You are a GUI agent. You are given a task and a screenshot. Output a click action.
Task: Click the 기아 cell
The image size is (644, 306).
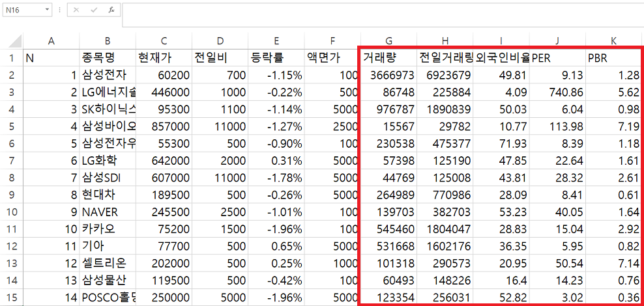[108, 245]
